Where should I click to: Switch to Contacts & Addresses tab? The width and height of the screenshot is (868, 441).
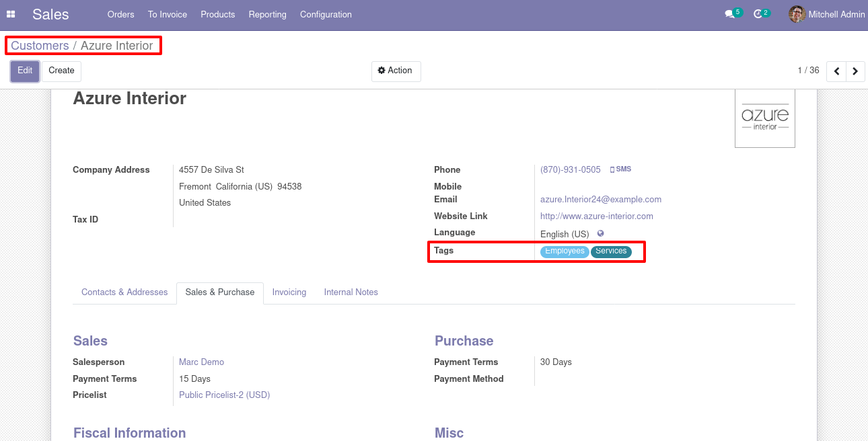pos(124,292)
